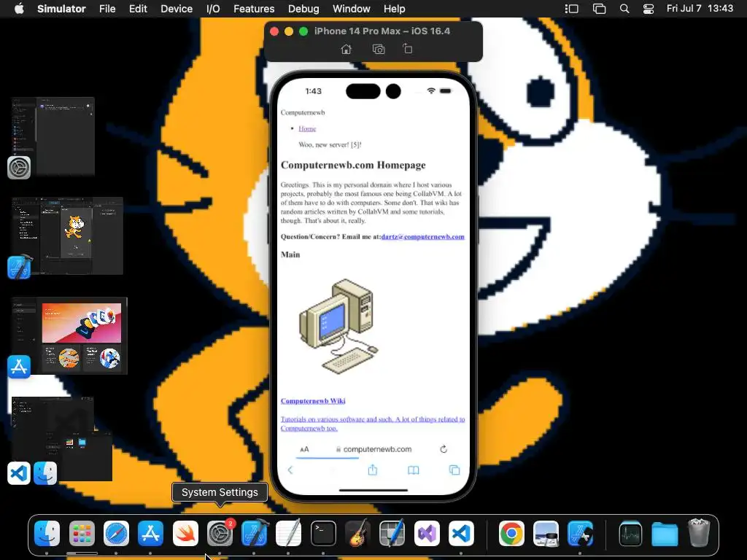Image resolution: width=747 pixels, height=560 pixels.
Task: Tap the retro computer image on webpage
Action: point(338,327)
